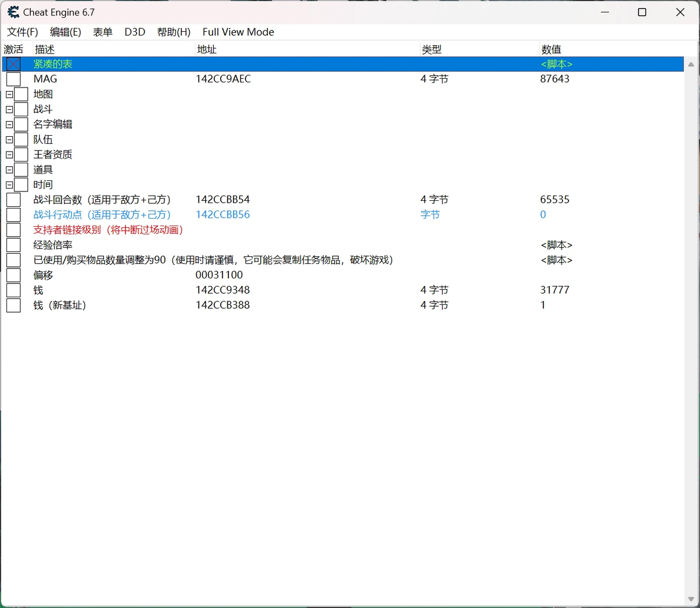Image resolution: width=700 pixels, height=608 pixels.
Task: Click the Cheat Engine logo icon
Action: click(13, 12)
